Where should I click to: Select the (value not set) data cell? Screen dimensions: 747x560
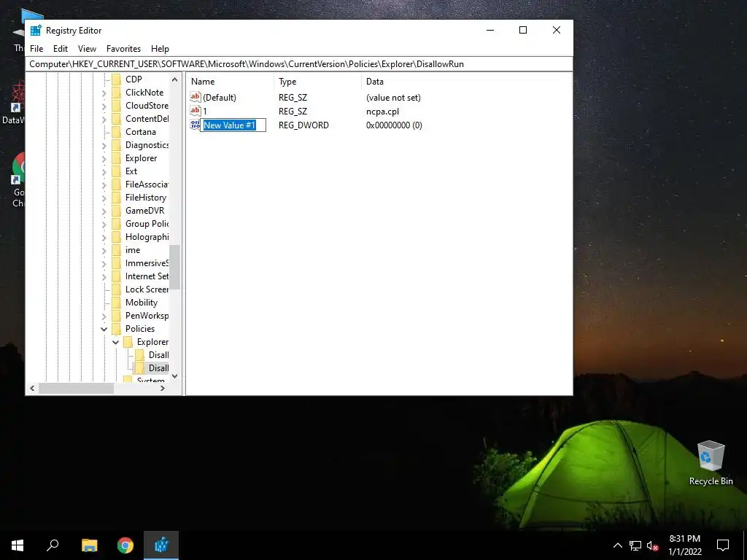(393, 98)
